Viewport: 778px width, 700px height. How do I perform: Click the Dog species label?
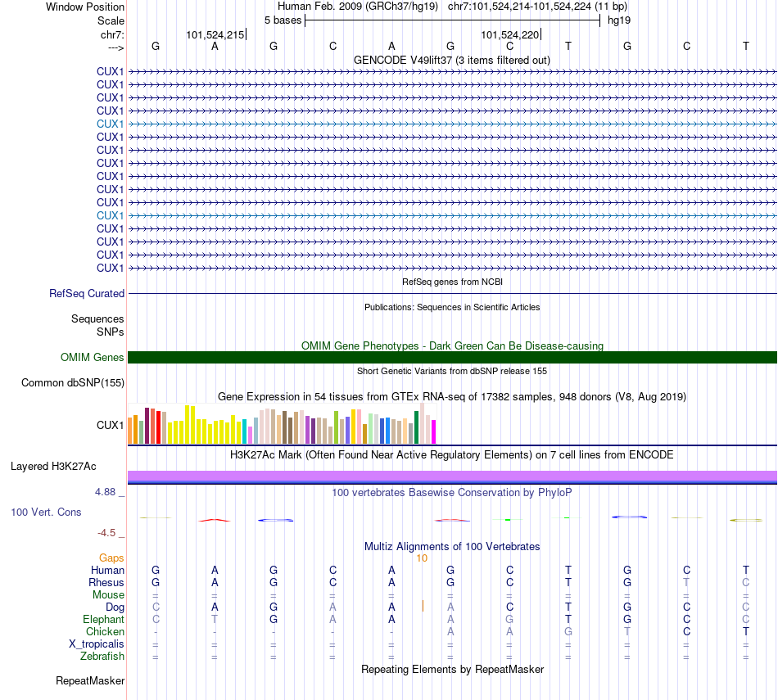pyautogui.click(x=115, y=607)
